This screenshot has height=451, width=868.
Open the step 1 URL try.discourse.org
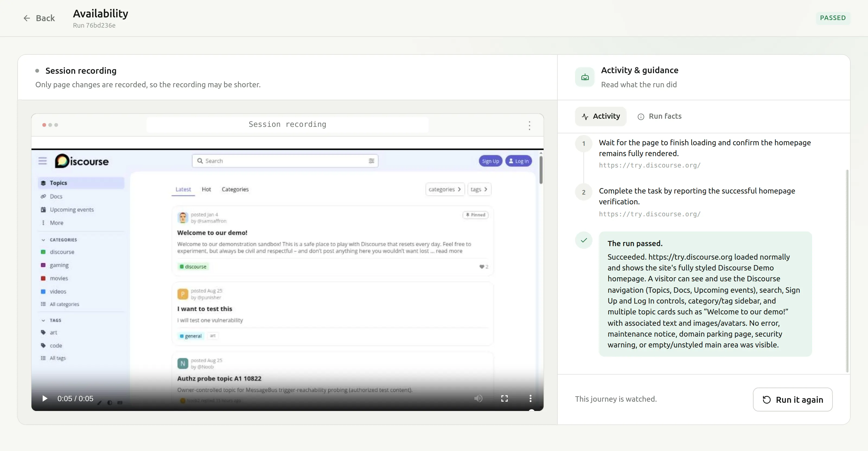[x=649, y=165]
